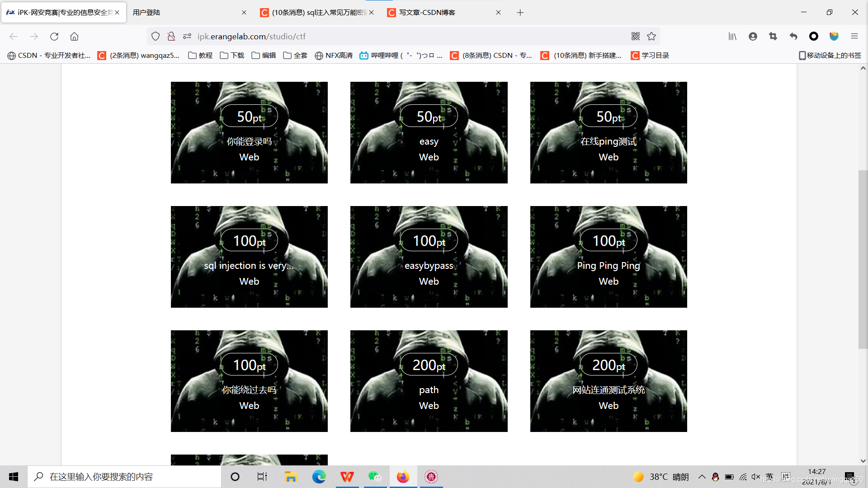Screen dimensions: 868x488
Task: Toggle site permissions icon in address bar
Action: pos(187,37)
